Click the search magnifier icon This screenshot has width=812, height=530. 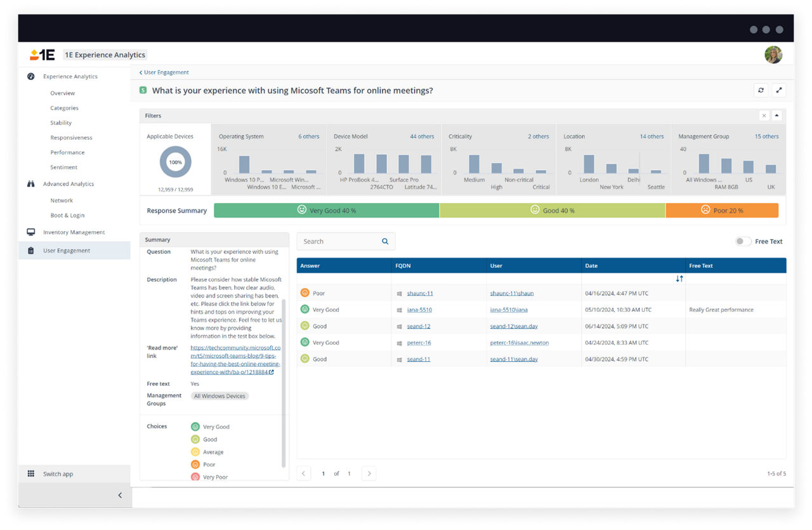click(385, 241)
